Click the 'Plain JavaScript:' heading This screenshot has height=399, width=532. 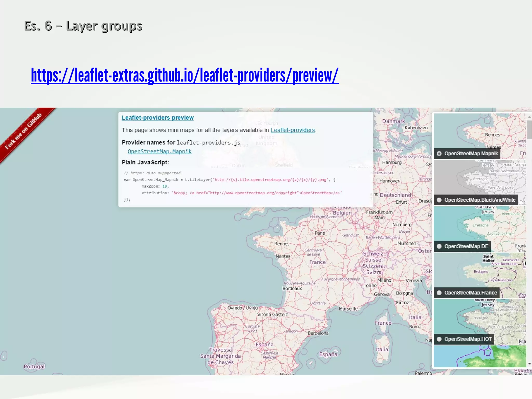145,162
